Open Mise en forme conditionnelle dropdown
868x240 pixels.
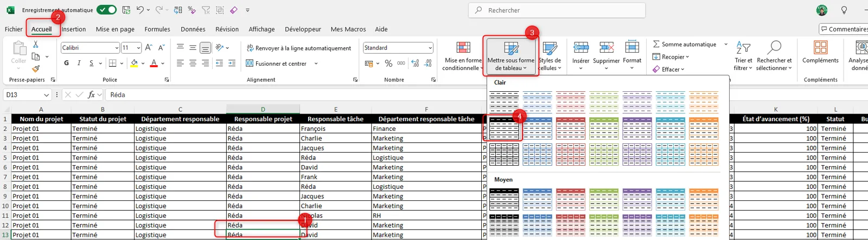pos(463,56)
